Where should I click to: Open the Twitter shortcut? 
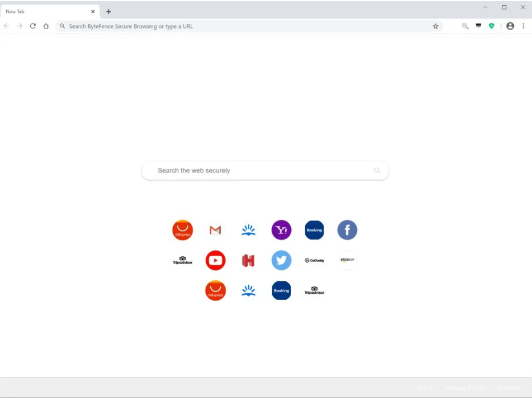[x=281, y=260]
